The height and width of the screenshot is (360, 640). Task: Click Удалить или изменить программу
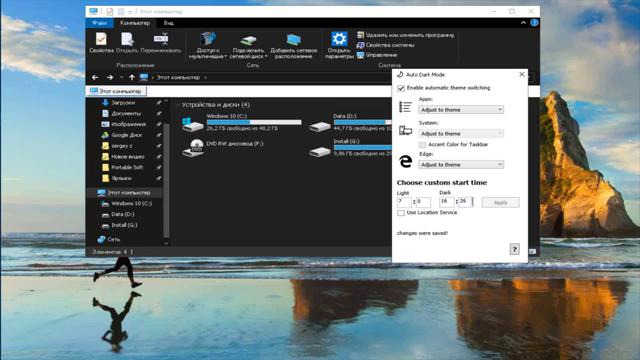tap(405, 35)
